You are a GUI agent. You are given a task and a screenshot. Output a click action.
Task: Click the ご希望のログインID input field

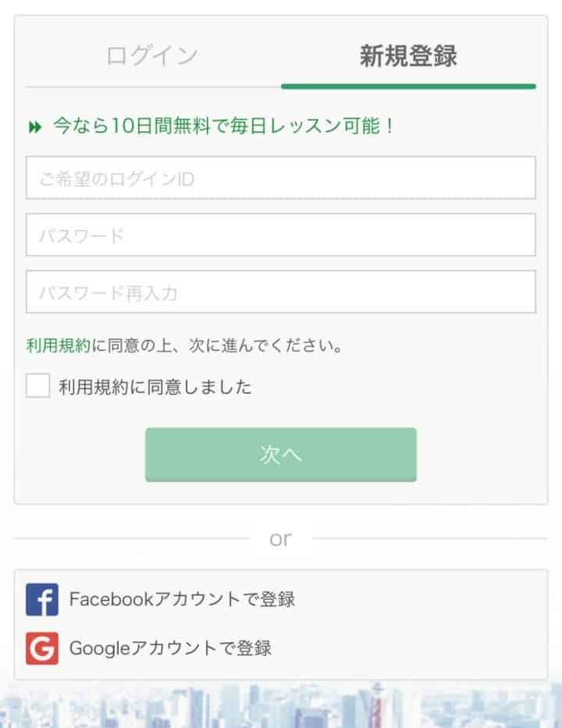coord(281,180)
